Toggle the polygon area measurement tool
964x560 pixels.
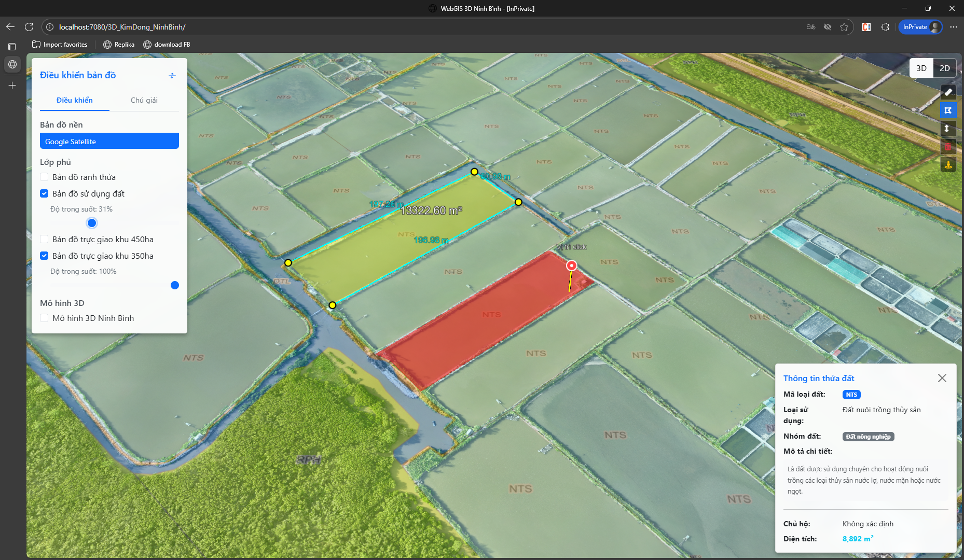[948, 110]
